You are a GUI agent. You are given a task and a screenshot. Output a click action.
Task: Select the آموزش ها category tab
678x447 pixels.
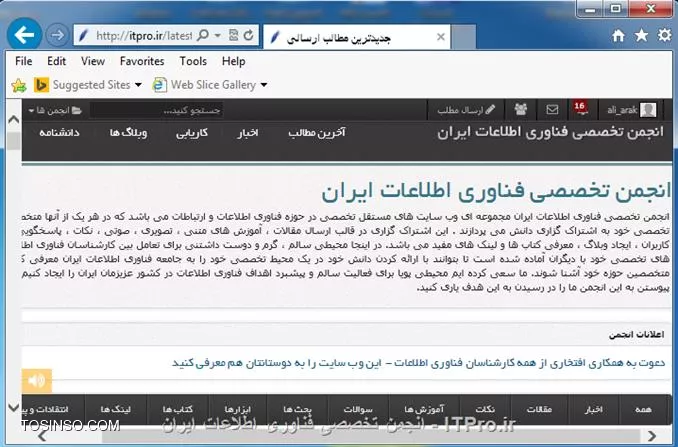point(424,409)
